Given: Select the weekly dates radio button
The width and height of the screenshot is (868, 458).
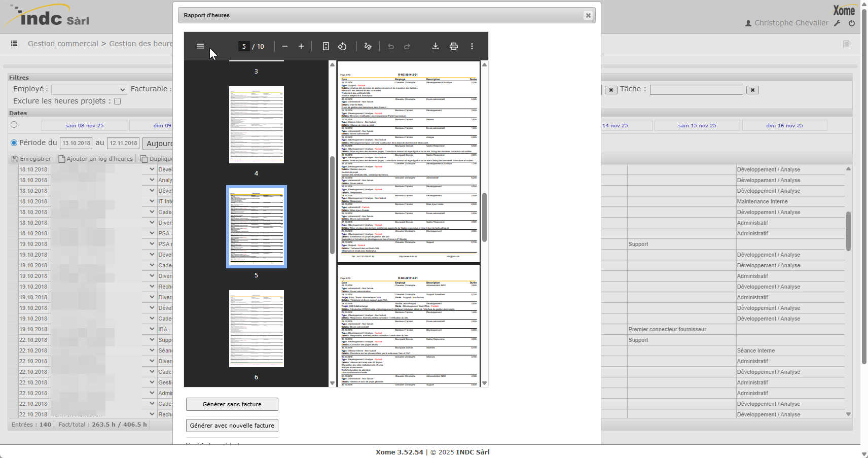Looking at the screenshot, I should (14, 125).
